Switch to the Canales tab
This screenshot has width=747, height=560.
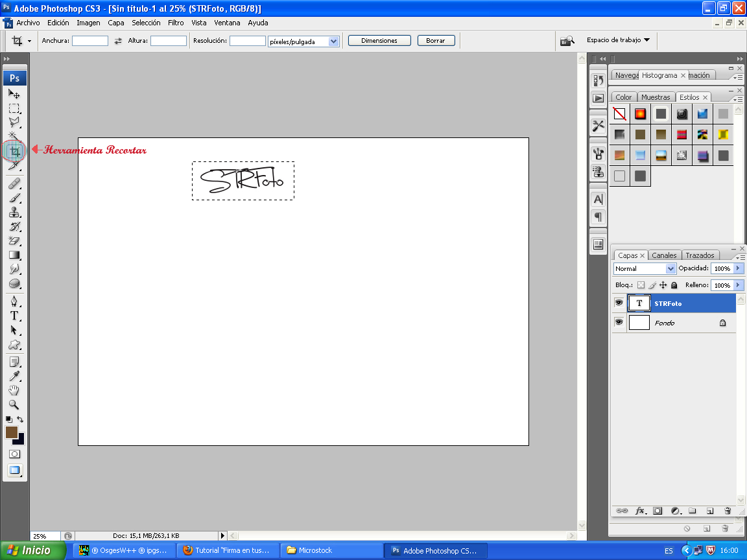pyautogui.click(x=664, y=255)
